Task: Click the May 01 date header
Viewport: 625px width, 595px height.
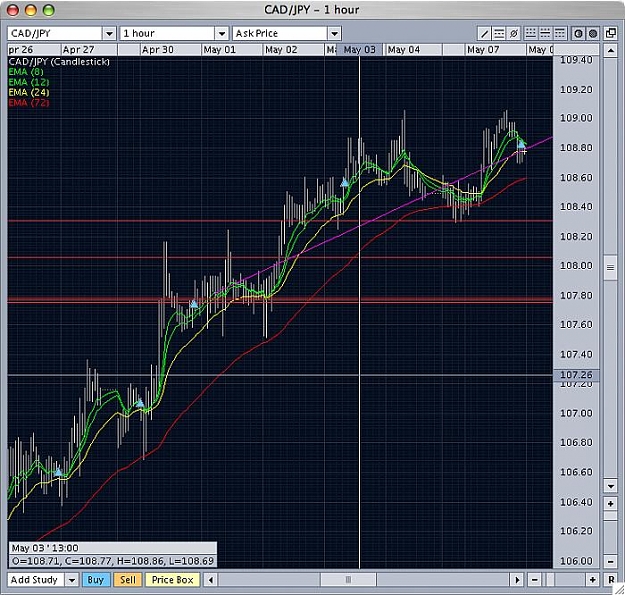Action: pos(232,50)
